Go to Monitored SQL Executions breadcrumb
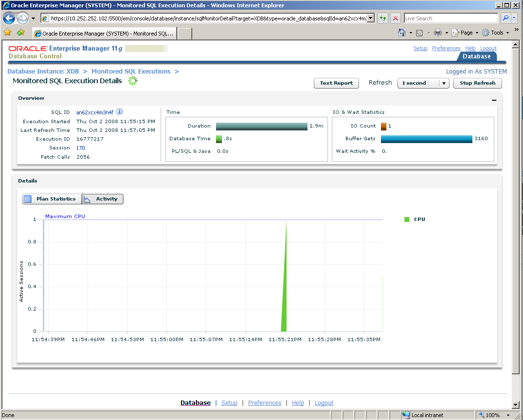523x420 pixels. [131, 72]
